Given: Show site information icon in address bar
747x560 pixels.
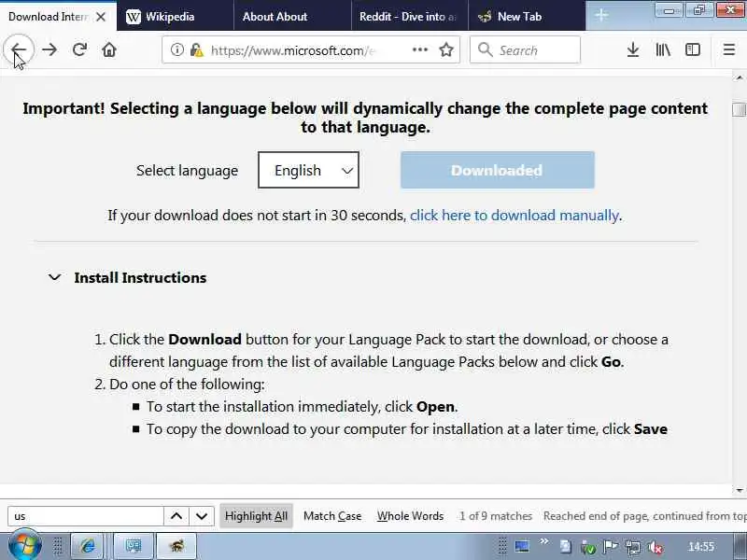Looking at the screenshot, I should pos(176,49).
